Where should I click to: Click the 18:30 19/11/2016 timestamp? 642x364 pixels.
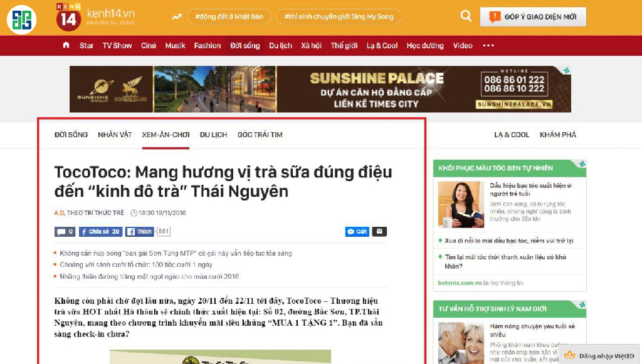tap(158, 212)
